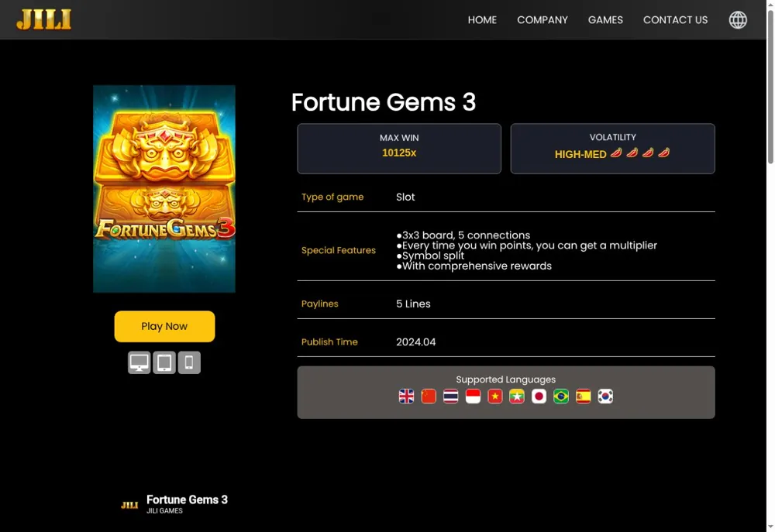The image size is (775, 532).
Task: Click the South Korea flag icon
Action: [x=605, y=396]
